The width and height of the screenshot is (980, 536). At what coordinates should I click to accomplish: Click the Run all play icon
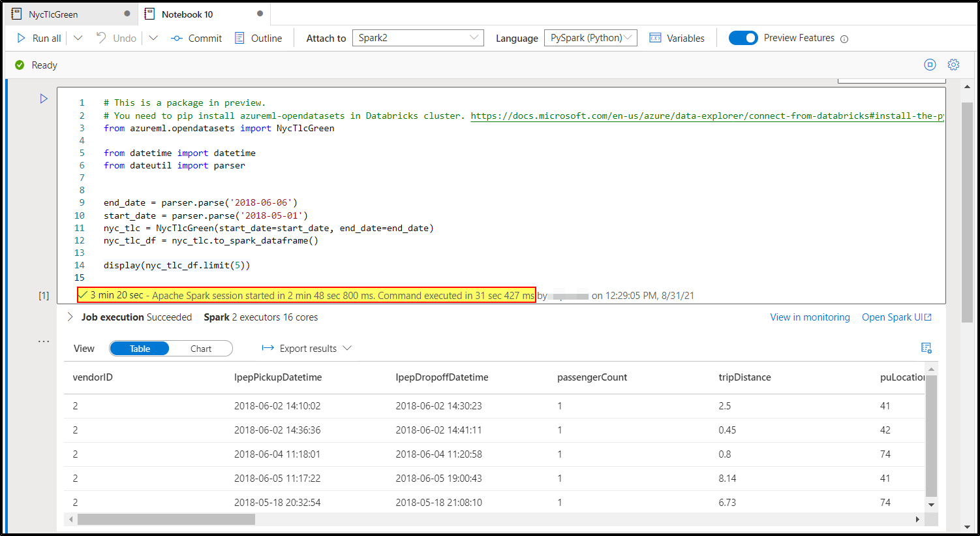[21, 39]
